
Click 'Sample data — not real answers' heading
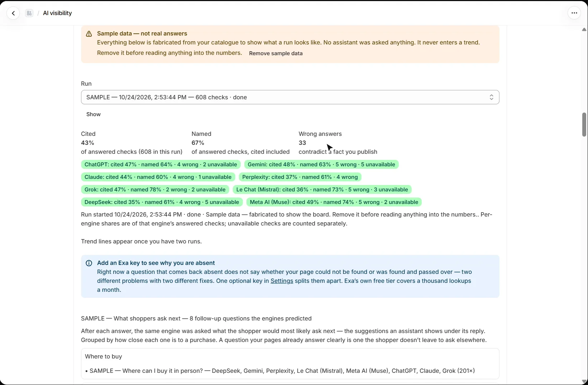pos(142,34)
